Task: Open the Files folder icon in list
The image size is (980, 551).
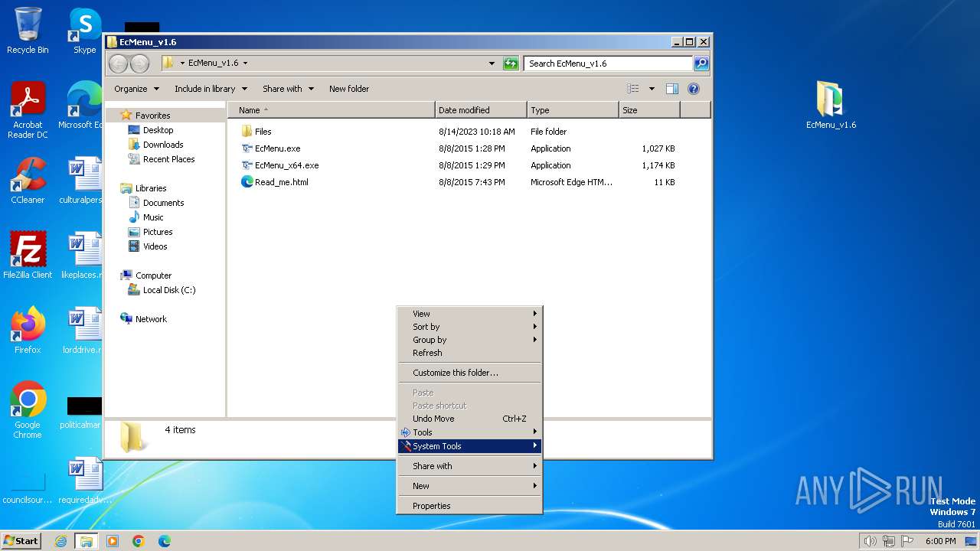Action: click(x=247, y=132)
